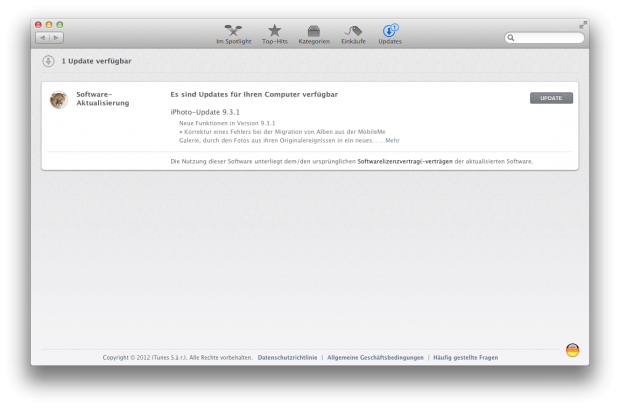Click the '1 Update verfügbar' heading
620x408 pixels.
[96, 61]
